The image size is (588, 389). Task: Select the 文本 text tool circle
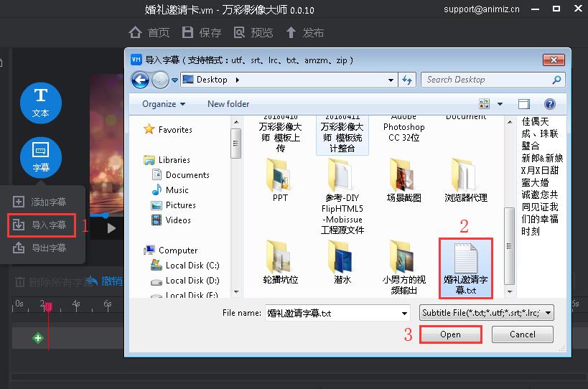[x=40, y=103]
